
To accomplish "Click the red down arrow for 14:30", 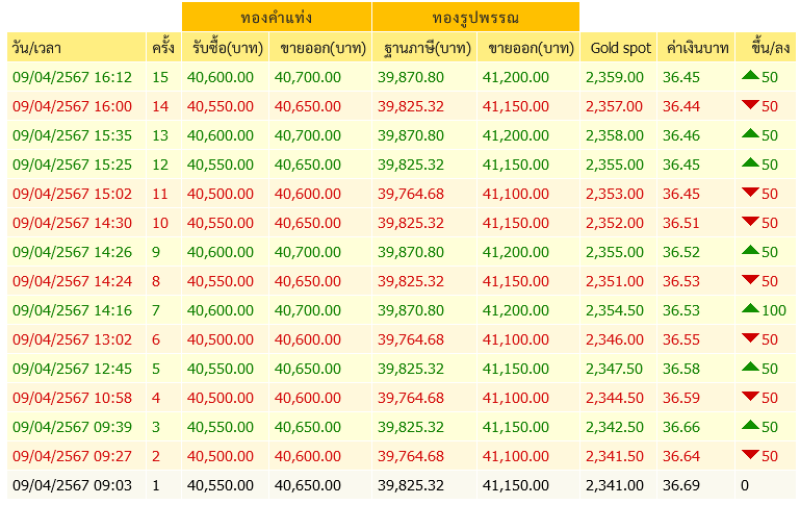I will pos(750,221).
